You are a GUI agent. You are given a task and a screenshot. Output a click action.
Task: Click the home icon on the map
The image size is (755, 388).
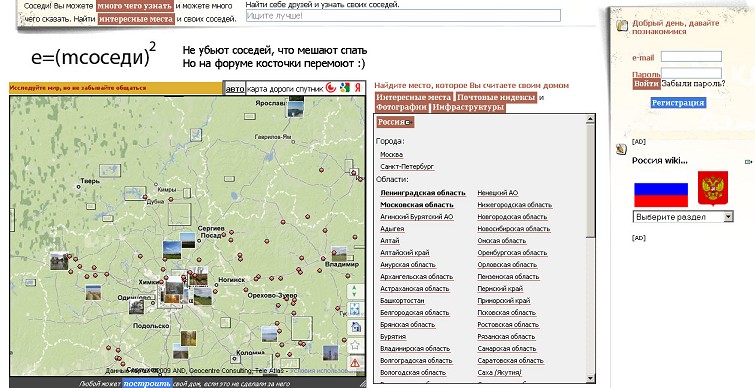(x=354, y=327)
